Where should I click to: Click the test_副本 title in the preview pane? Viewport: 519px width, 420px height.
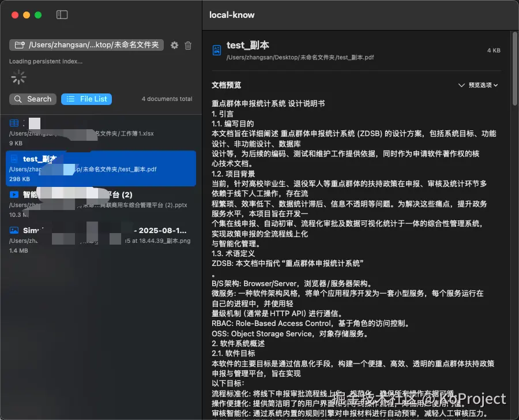[245, 45]
